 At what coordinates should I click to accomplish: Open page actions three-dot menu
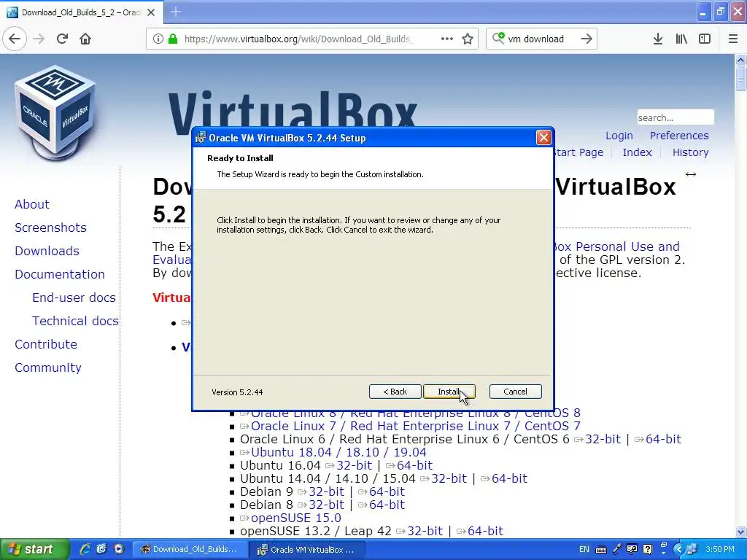click(x=447, y=39)
